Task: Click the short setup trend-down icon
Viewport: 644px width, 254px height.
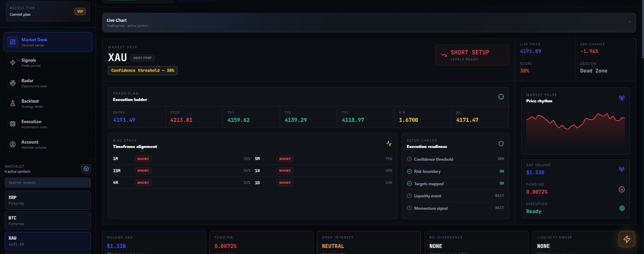Action: pyautogui.click(x=444, y=55)
